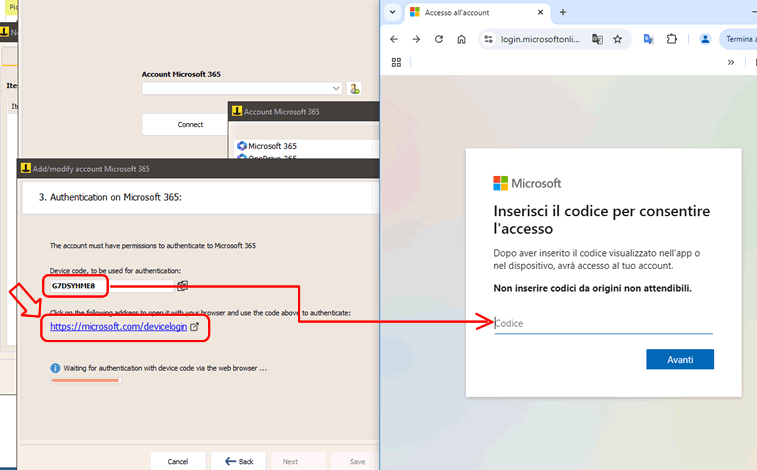Close the Accesso all'account tab
Viewport: 757px width, 470px height.
coord(540,13)
